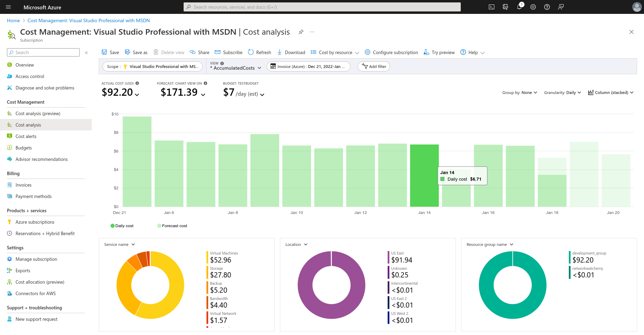Open Azure subscriptions

(35, 222)
